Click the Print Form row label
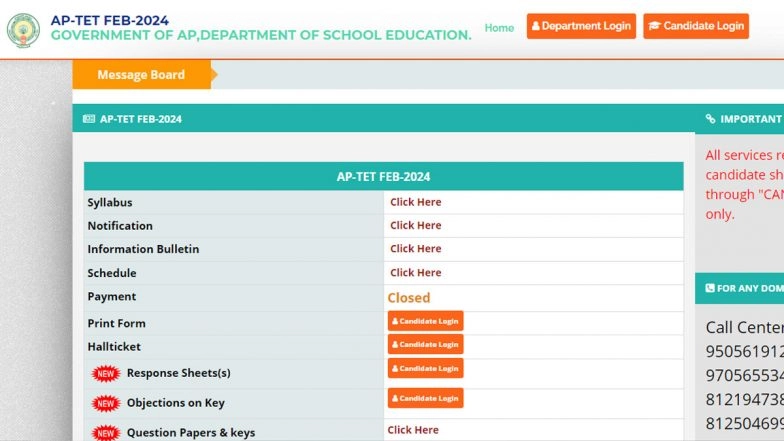 pos(116,324)
